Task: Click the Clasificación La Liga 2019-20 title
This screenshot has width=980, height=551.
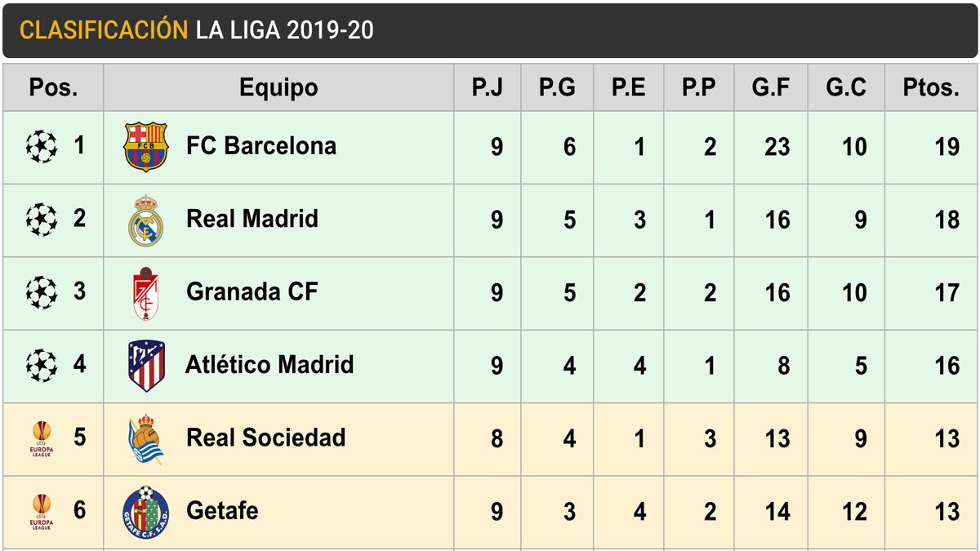Action: point(197,30)
